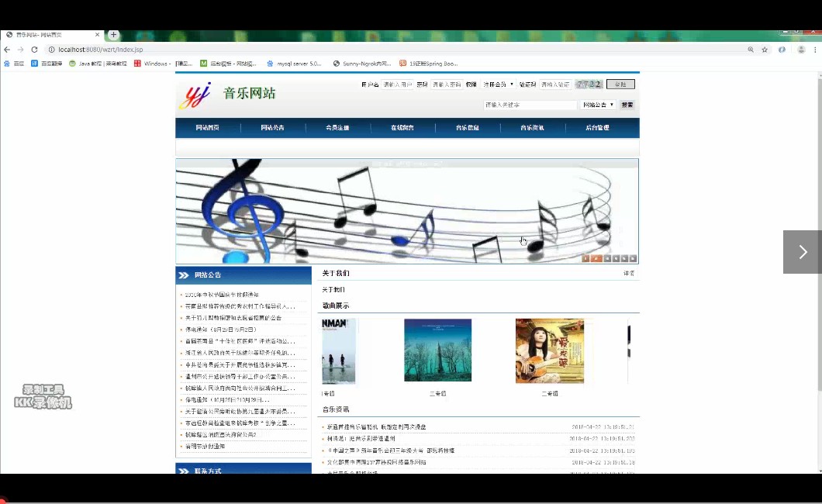The width and height of the screenshot is (822, 504).
Task: Open the 百度翻译 bookmark
Action: point(47,64)
